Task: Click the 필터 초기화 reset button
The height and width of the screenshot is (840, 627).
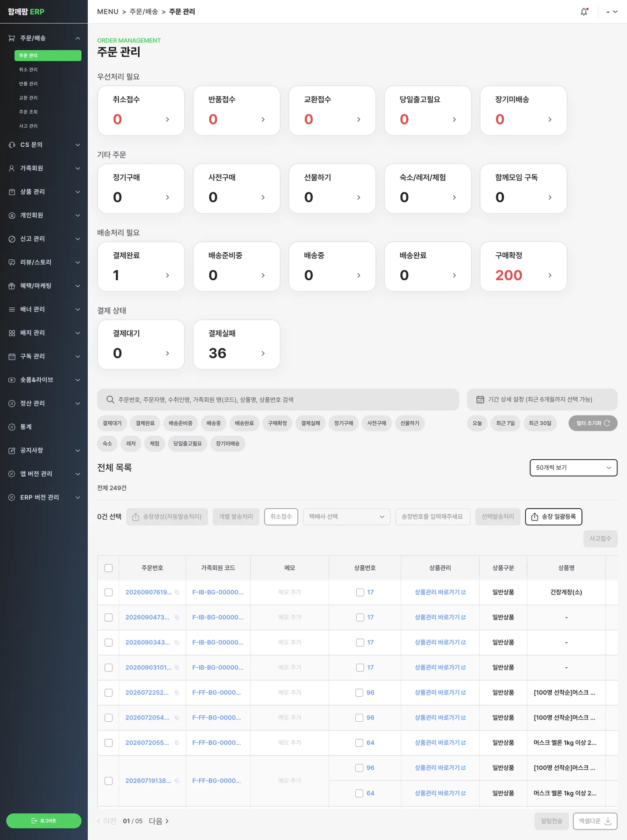Action: (x=593, y=423)
